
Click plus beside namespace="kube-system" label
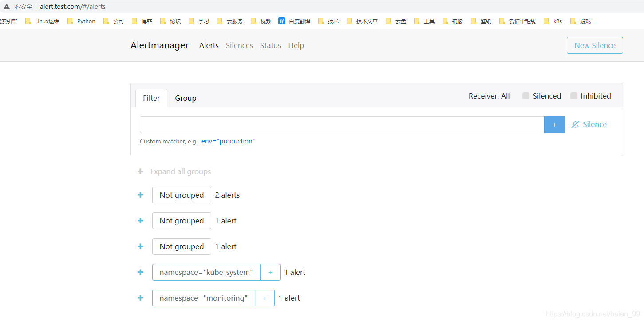[270, 272]
